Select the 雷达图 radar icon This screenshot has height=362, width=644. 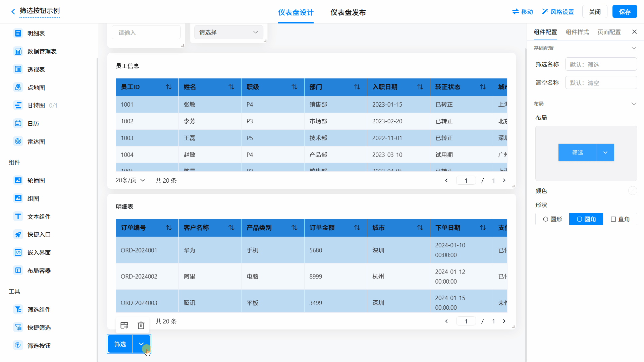(x=18, y=141)
